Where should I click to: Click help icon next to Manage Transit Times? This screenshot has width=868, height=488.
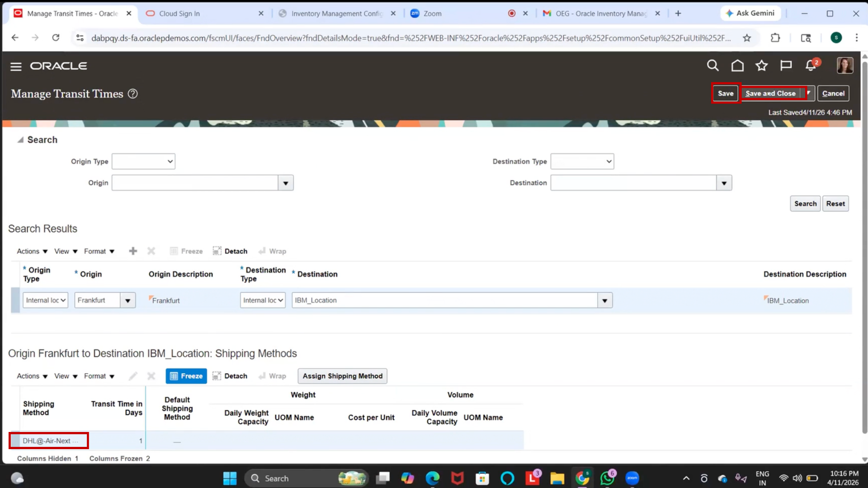132,94
